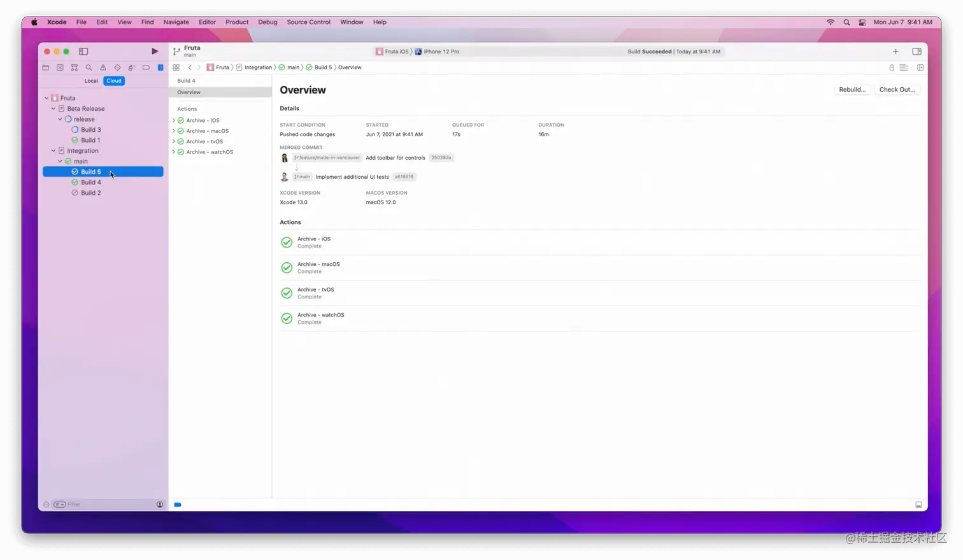Click the add editor split icon
The width and height of the screenshot is (963, 560).
click(x=920, y=67)
